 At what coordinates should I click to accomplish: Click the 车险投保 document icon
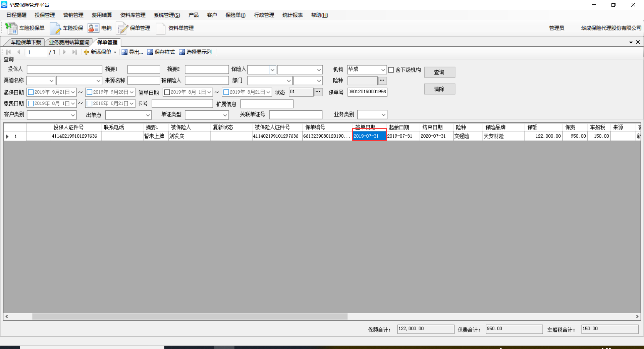(x=55, y=28)
